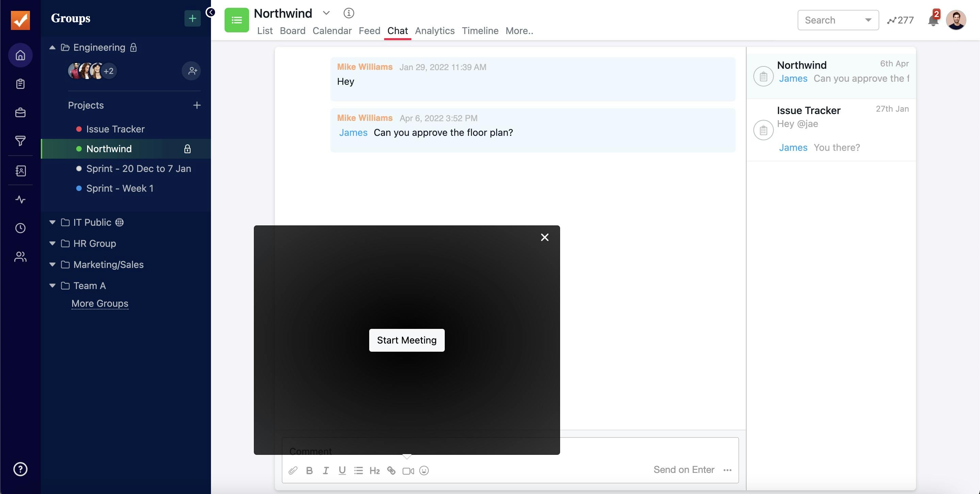Open the filter funnel icon in sidebar
The width and height of the screenshot is (980, 494).
click(20, 141)
